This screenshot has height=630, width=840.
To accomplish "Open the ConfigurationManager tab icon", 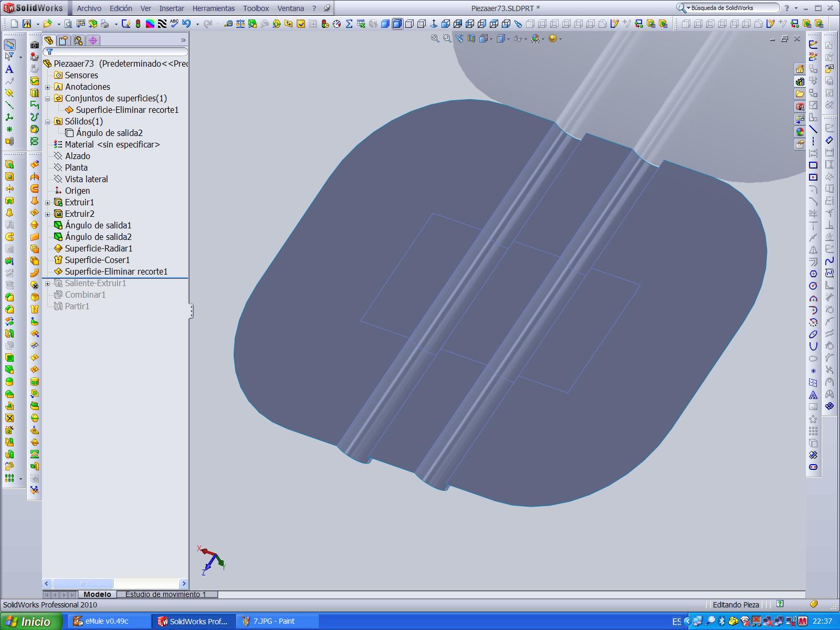I will [78, 40].
